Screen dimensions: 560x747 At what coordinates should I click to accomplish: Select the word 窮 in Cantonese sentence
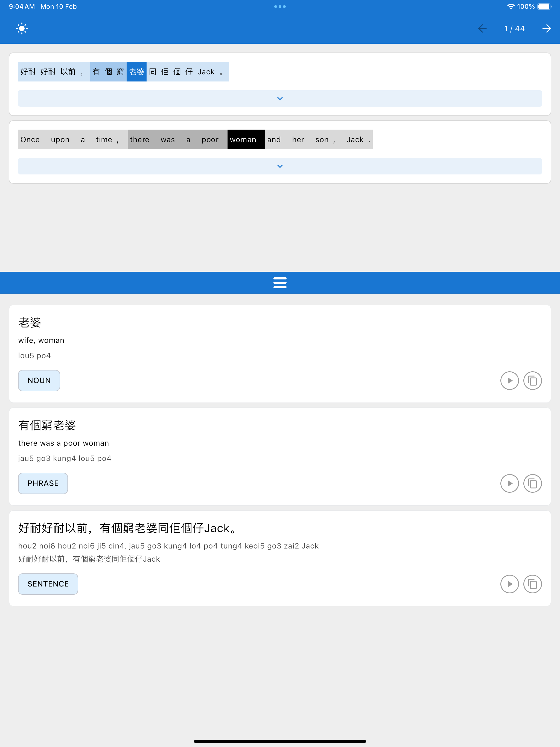[121, 72]
